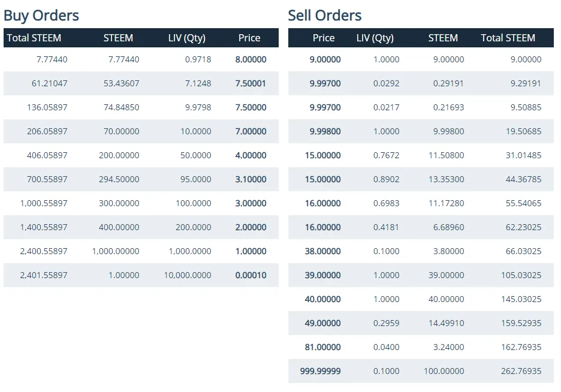Click the 0.7672 LIV quantity cell

click(386, 155)
